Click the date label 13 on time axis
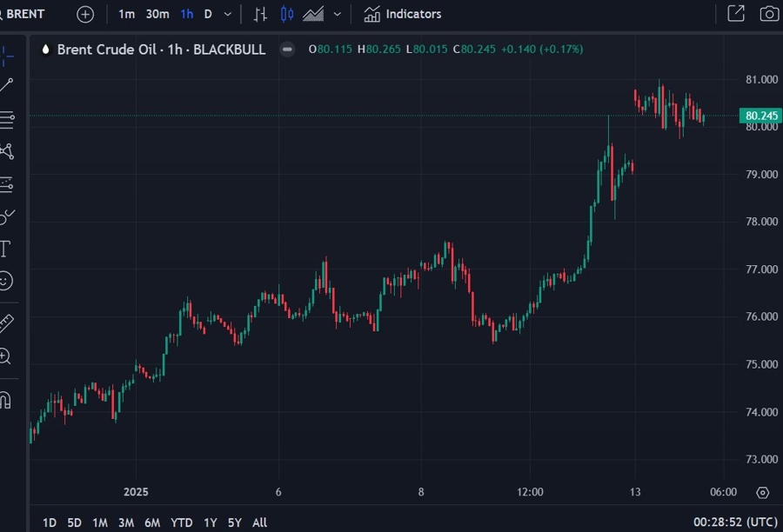Viewport: 783px width, 532px height. click(x=635, y=492)
